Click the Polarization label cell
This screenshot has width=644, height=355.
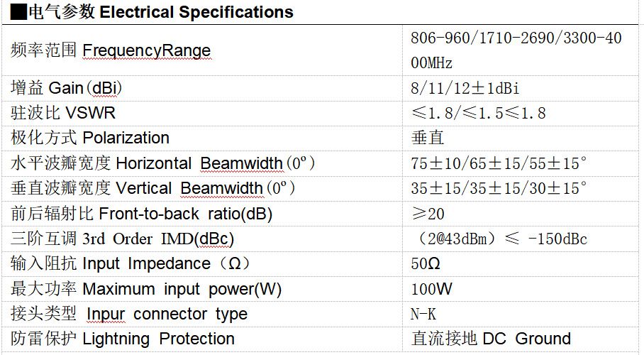coord(90,138)
